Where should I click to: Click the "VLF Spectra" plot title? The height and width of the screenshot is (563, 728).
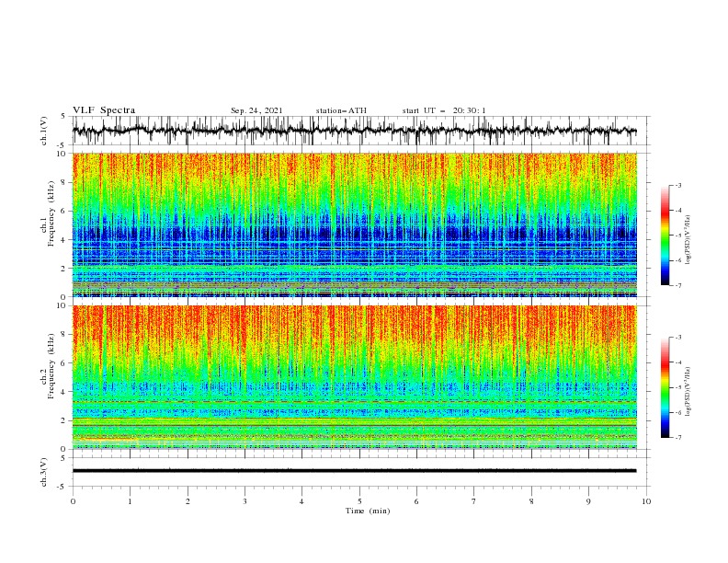click(x=104, y=110)
